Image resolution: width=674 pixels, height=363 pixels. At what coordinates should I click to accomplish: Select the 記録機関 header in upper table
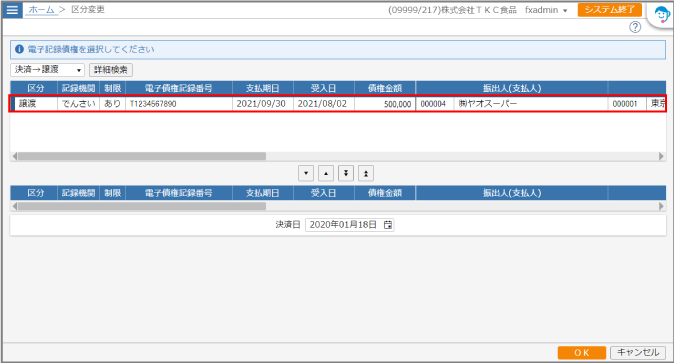pos(78,88)
